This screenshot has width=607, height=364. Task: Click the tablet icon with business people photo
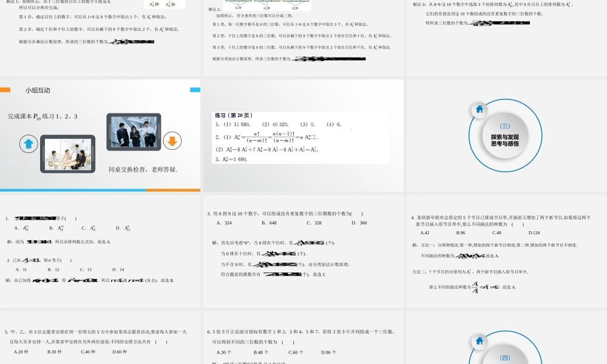pos(135,132)
